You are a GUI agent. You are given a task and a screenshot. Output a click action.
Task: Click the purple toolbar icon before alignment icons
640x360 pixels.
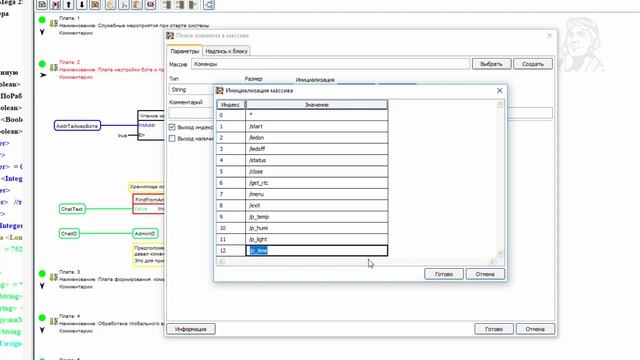151,5
